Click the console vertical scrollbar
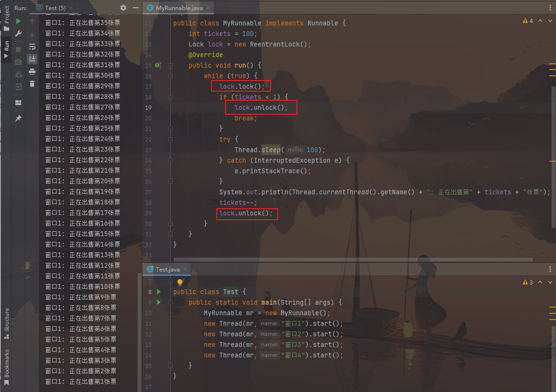This screenshot has height=392, width=556. [x=140, y=331]
